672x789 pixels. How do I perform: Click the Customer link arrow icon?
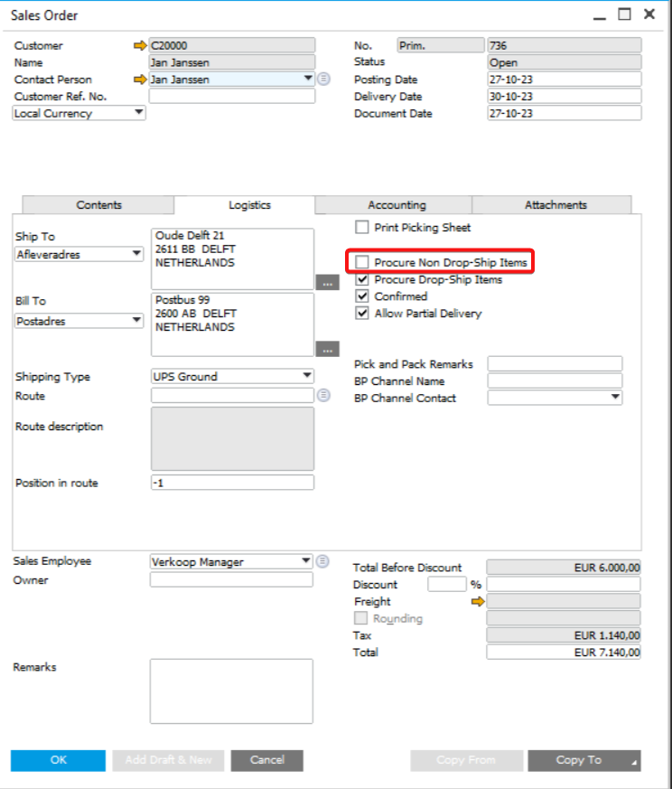pyautogui.click(x=139, y=45)
